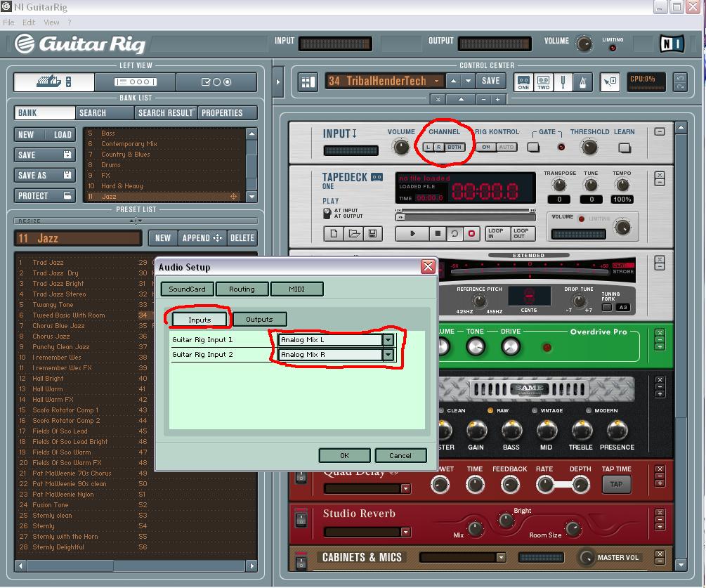Click SAVE in the Control Center
Image resolution: width=706 pixels, height=588 pixels.
coord(491,81)
